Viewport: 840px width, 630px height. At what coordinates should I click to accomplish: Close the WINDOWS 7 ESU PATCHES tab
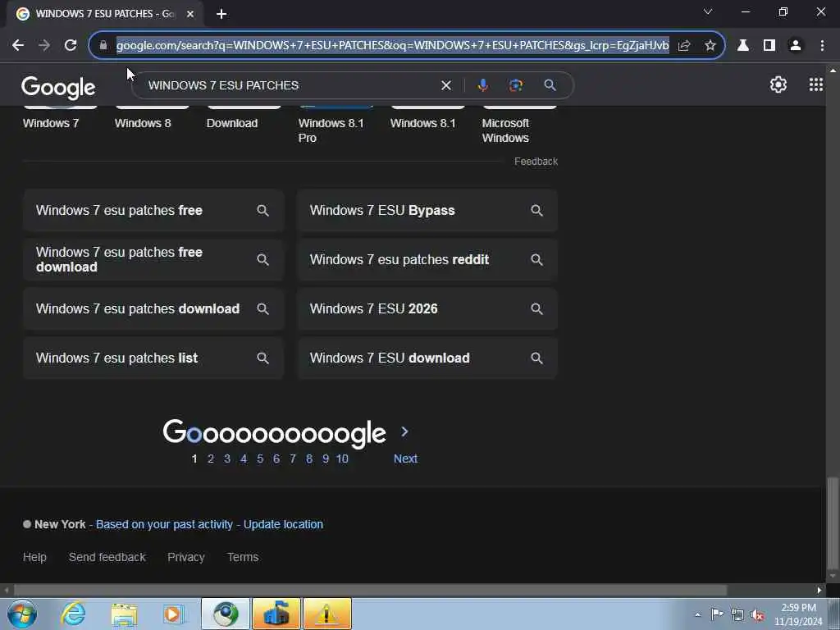tap(190, 14)
